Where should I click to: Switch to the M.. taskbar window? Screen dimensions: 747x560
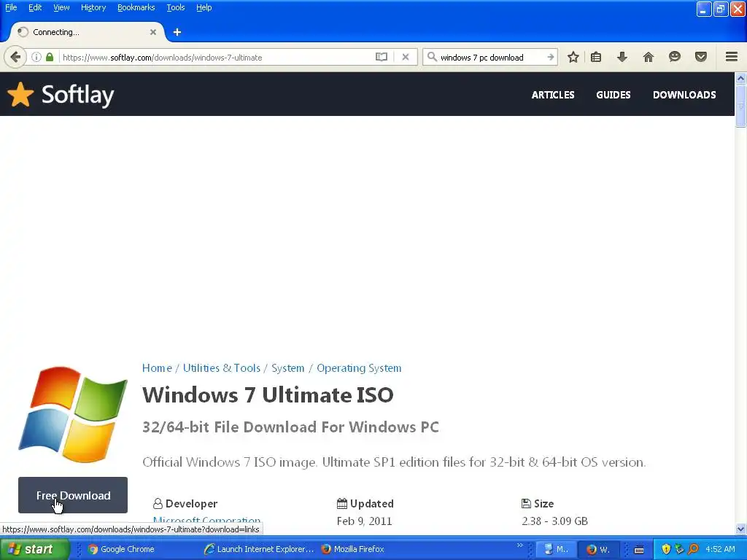click(555, 549)
